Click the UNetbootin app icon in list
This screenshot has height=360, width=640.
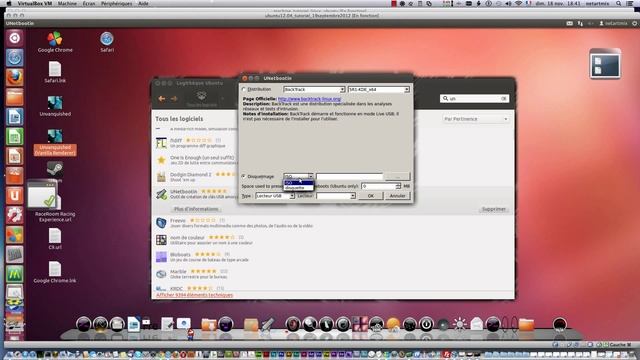(161, 194)
